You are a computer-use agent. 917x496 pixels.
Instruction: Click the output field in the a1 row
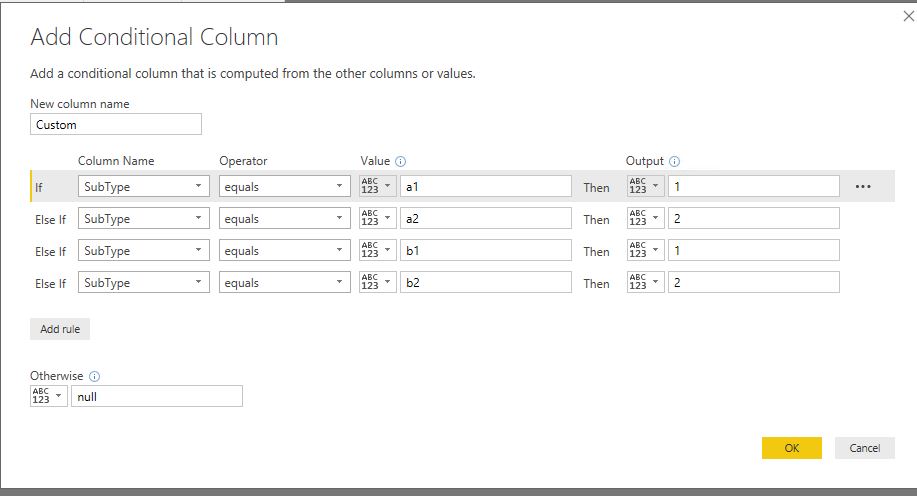(x=754, y=186)
